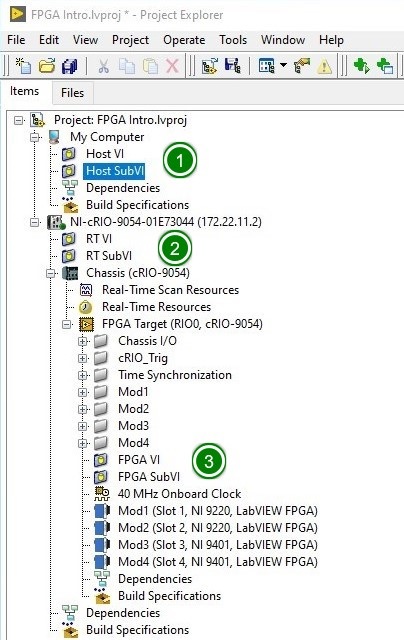Collapse the FPGA Target node

coord(67,324)
